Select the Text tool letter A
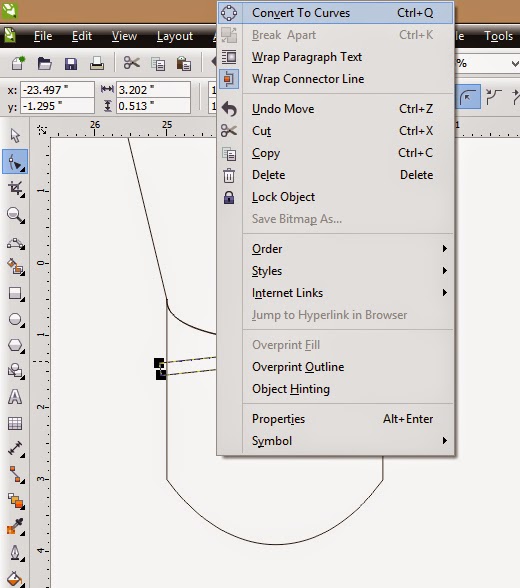This screenshot has height=588, width=520. 15,396
